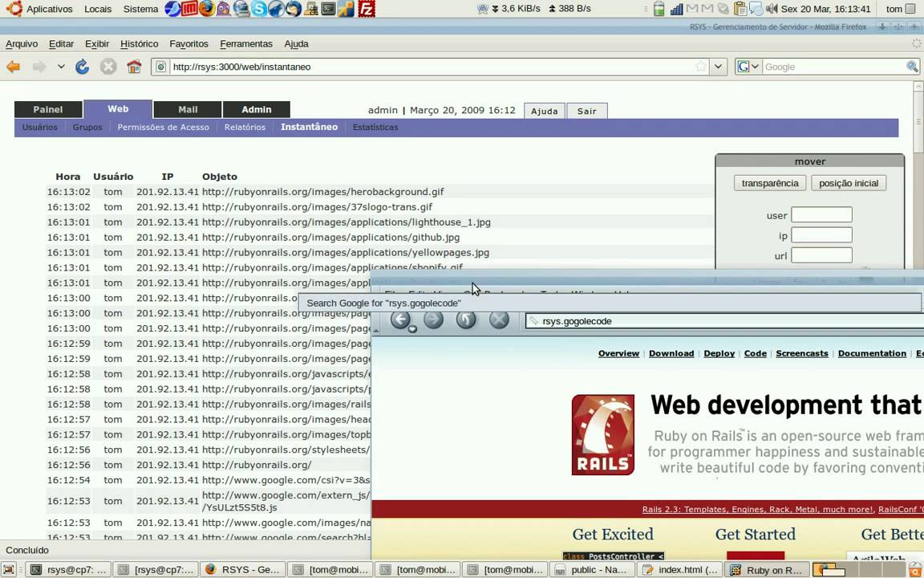Viewport: 924px width, 578px height.
Task: Click the Ajuda button
Action: [545, 111]
